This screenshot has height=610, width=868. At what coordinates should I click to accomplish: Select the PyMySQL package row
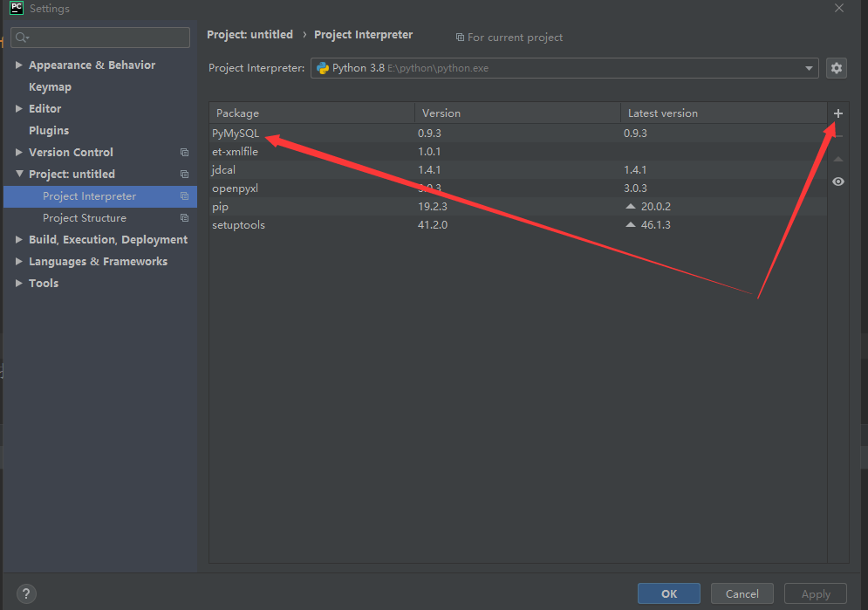(517, 133)
